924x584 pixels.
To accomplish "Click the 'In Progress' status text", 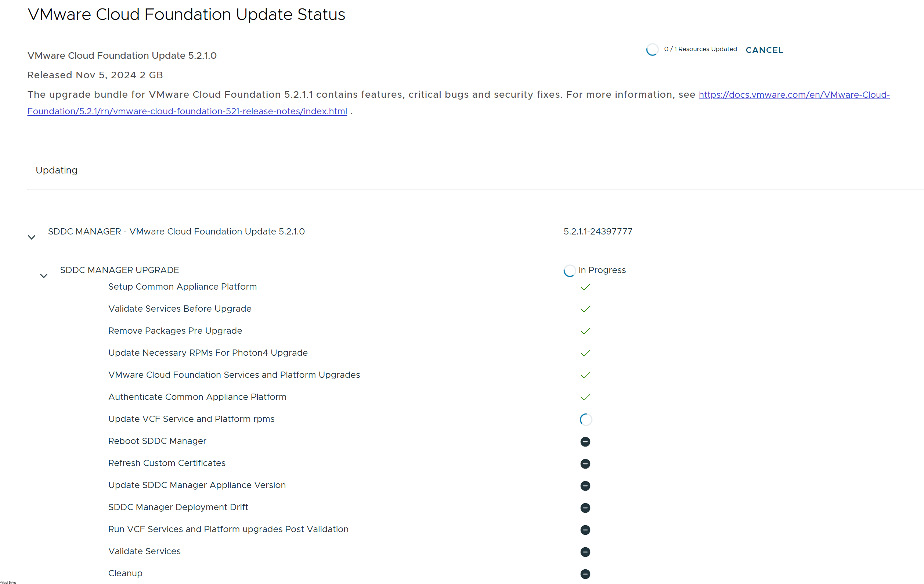I will click(602, 270).
